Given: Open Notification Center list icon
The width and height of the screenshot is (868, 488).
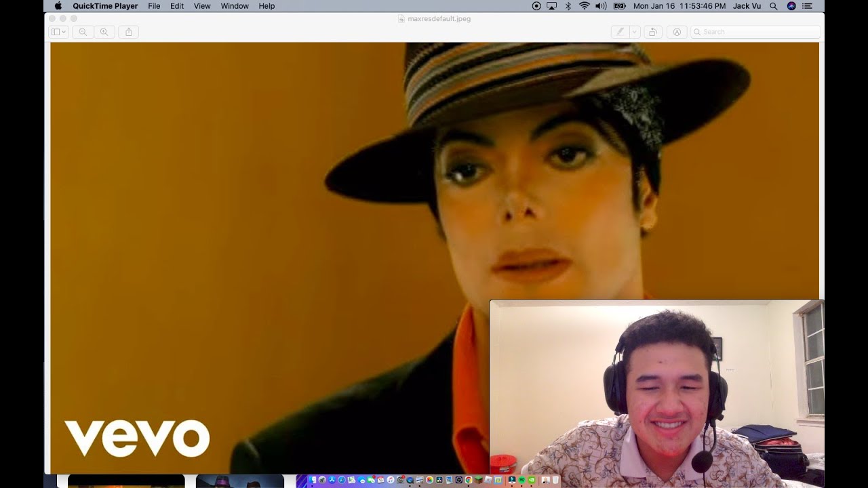Looking at the screenshot, I should (806, 6).
